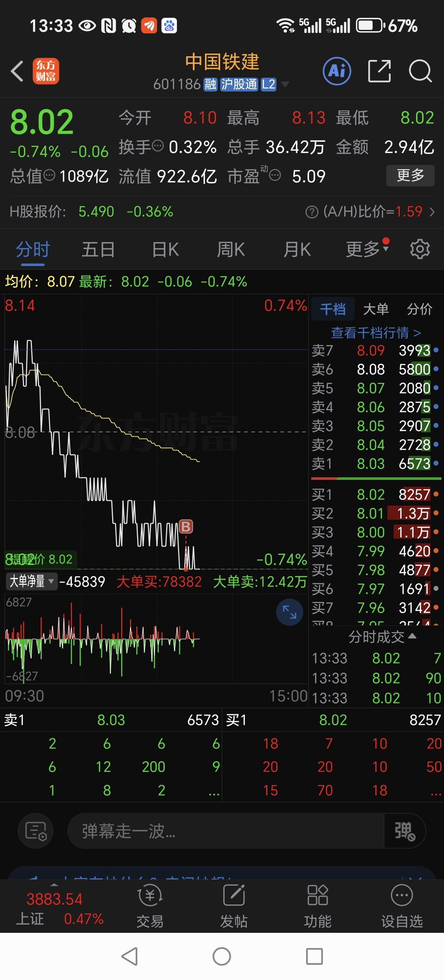Switch to the 五日 chart tab
Image resolution: width=444 pixels, height=980 pixels.
pos(98,250)
